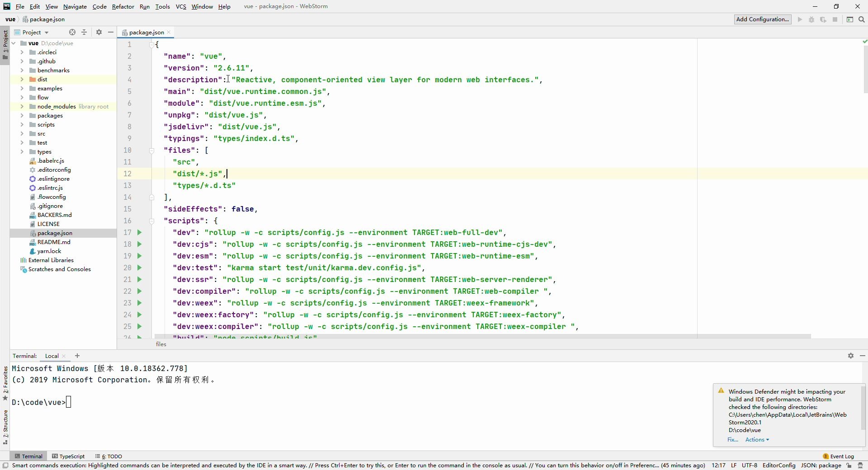Image resolution: width=868 pixels, height=470 pixels.
Task: Run the 'dev:esm' script gutter arrow
Action: click(x=139, y=256)
